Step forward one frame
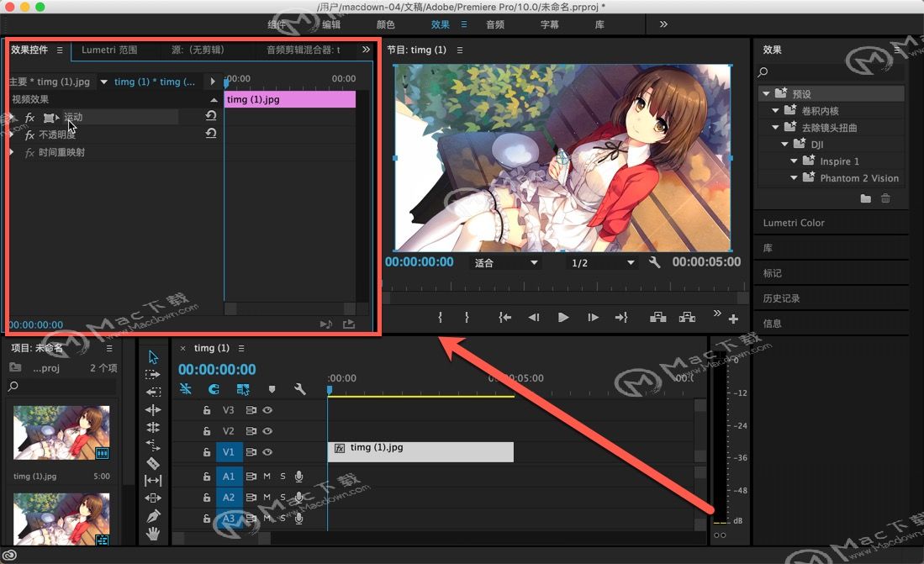The height and width of the screenshot is (564, 924). pos(593,318)
